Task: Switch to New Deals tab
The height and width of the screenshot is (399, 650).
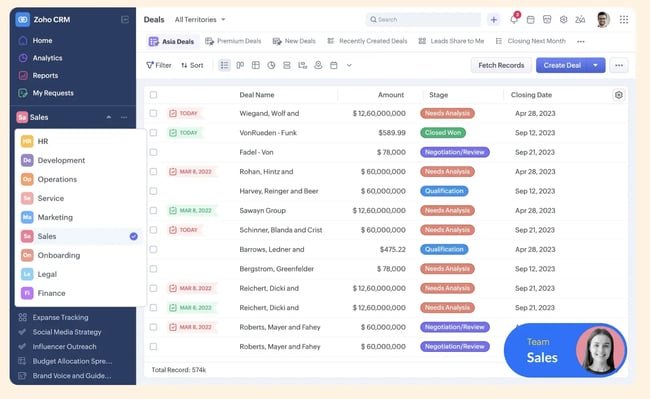Action: 294,41
